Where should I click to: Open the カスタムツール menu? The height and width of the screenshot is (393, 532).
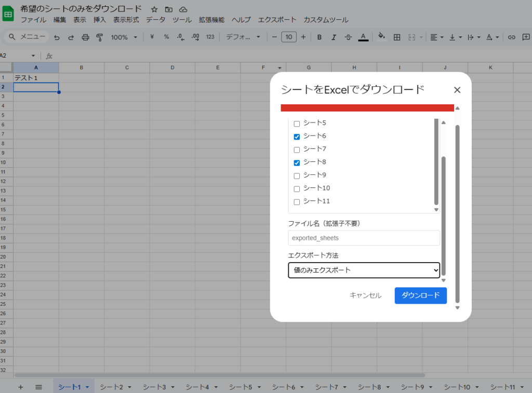pos(326,20)
